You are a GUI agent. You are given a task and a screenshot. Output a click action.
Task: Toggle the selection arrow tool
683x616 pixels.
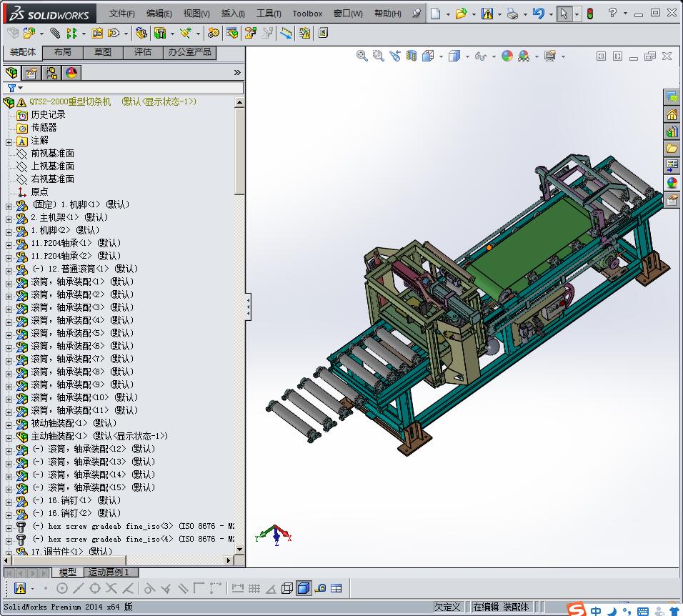564,14
